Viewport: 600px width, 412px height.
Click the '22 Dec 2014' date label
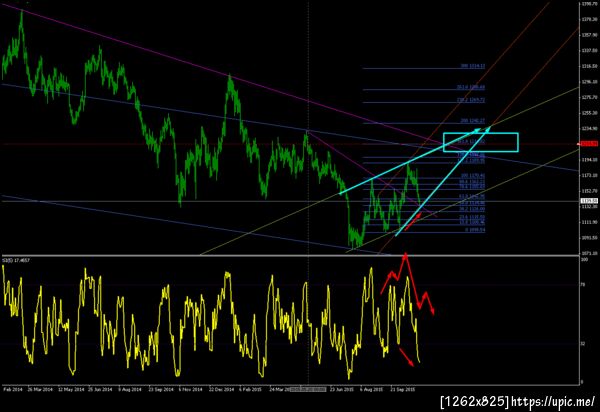coord(221,389)
